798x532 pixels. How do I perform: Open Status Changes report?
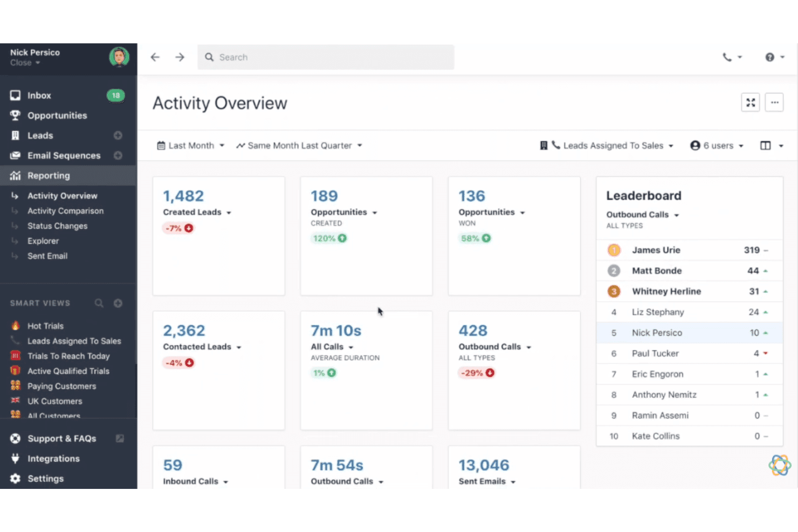pos(57,226)
